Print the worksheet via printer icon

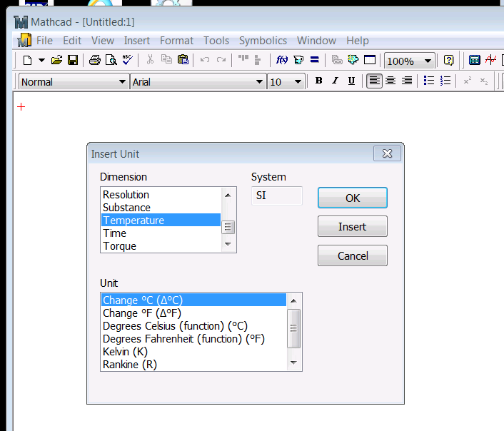click(x=94, y=60)
